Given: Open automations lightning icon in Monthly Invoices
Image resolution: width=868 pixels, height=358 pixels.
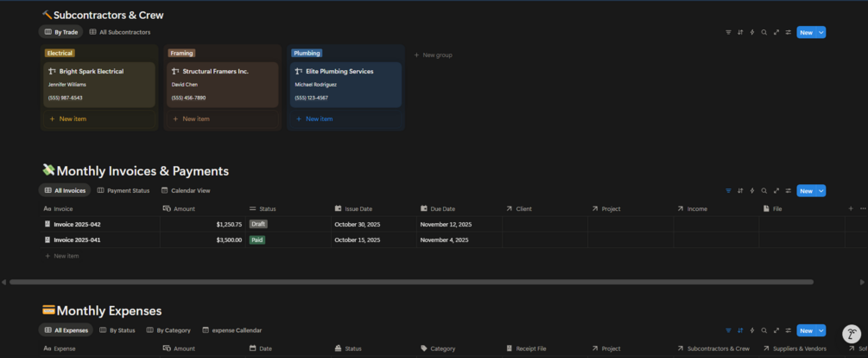Looking at the screenshot, I should click(x=751, y=190).
